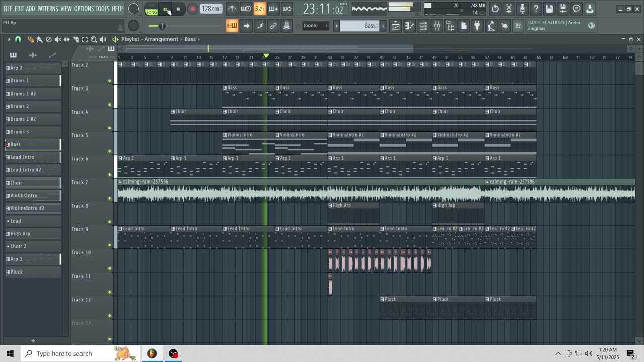The height and width of the screenshot is (362, 644).
Task: Click the FL Studio taskbar icon
Action: click(x=152, y=353)
